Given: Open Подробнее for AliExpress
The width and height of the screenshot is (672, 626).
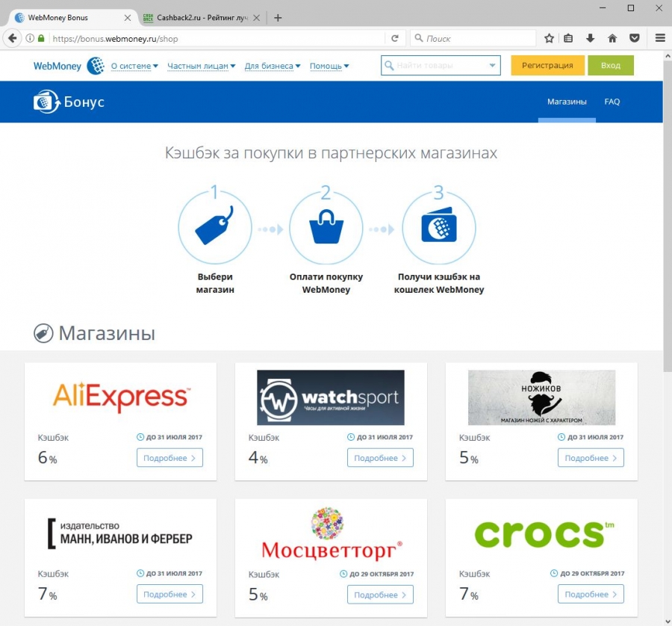Looking at the screenshot, I should tap(169, 458).
